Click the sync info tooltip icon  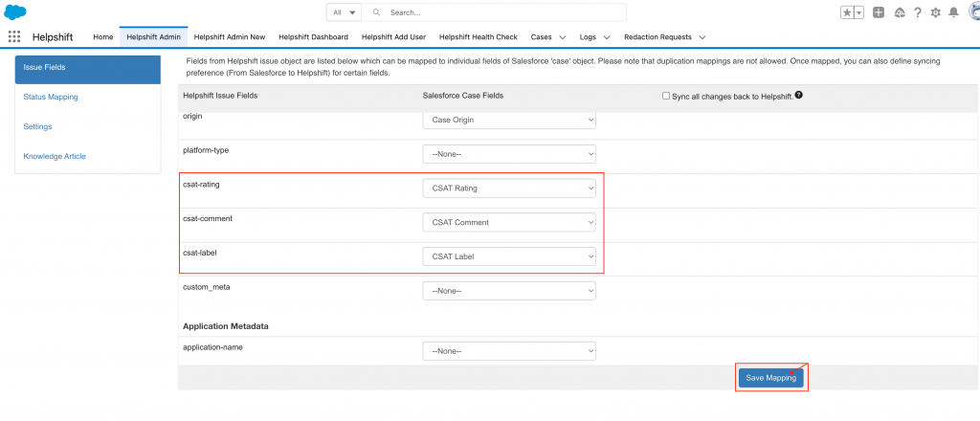pyautogui.click(x=798, y=96)
